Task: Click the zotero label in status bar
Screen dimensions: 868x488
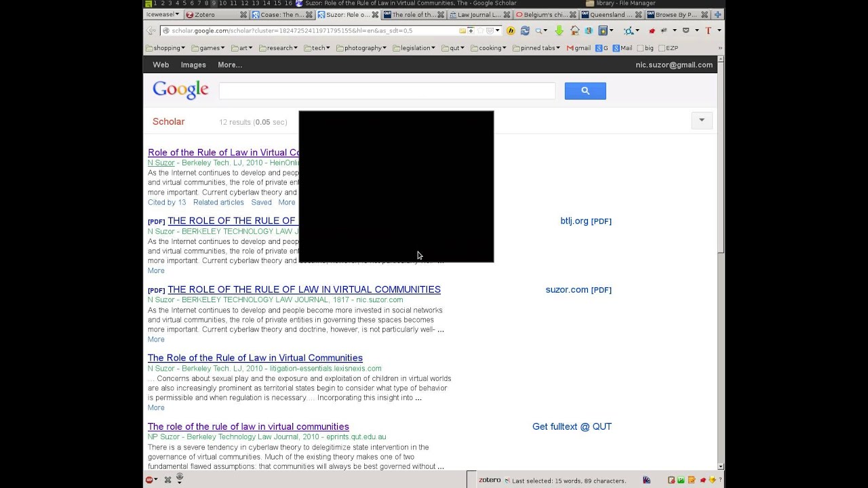Action: 490,480
